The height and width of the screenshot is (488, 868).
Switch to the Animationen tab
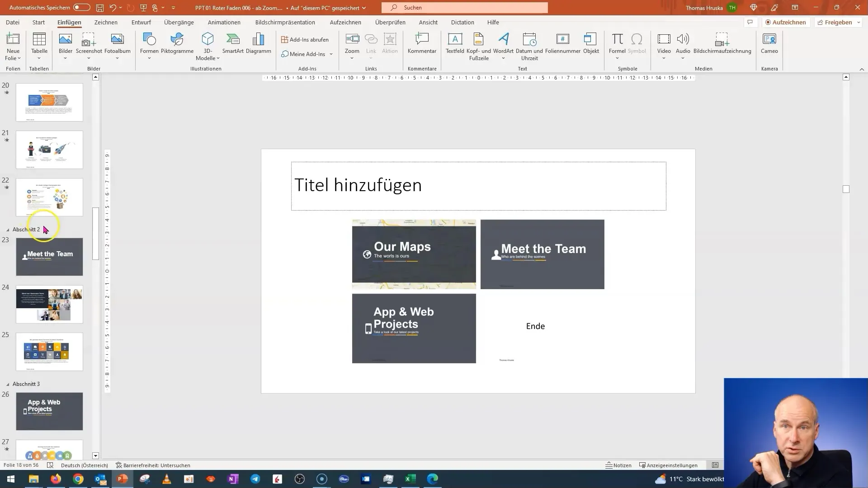pyautogui.click(x=224, y=22)
